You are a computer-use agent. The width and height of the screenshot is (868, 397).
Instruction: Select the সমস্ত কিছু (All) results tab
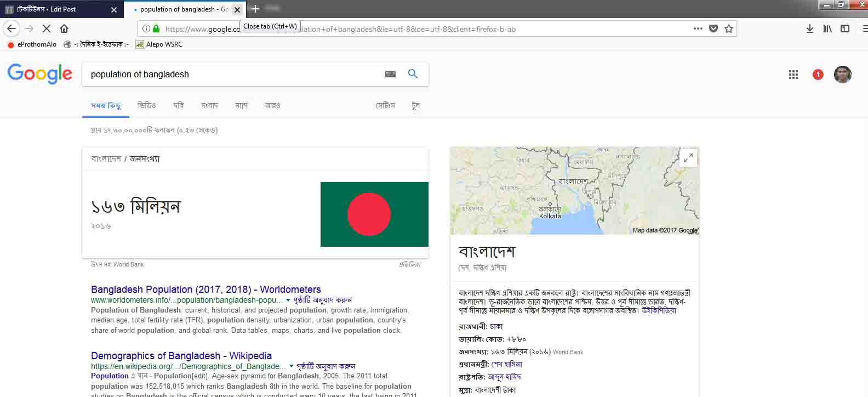coord(106,105)
